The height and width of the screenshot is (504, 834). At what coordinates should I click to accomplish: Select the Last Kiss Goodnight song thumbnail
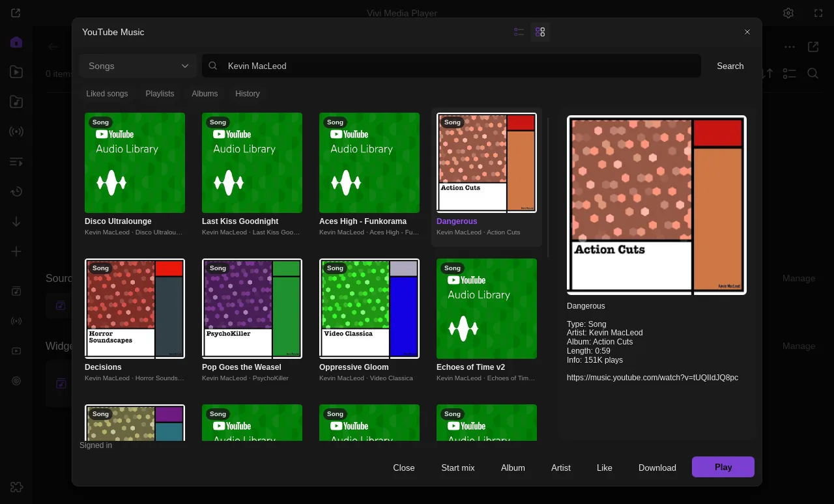252,163
